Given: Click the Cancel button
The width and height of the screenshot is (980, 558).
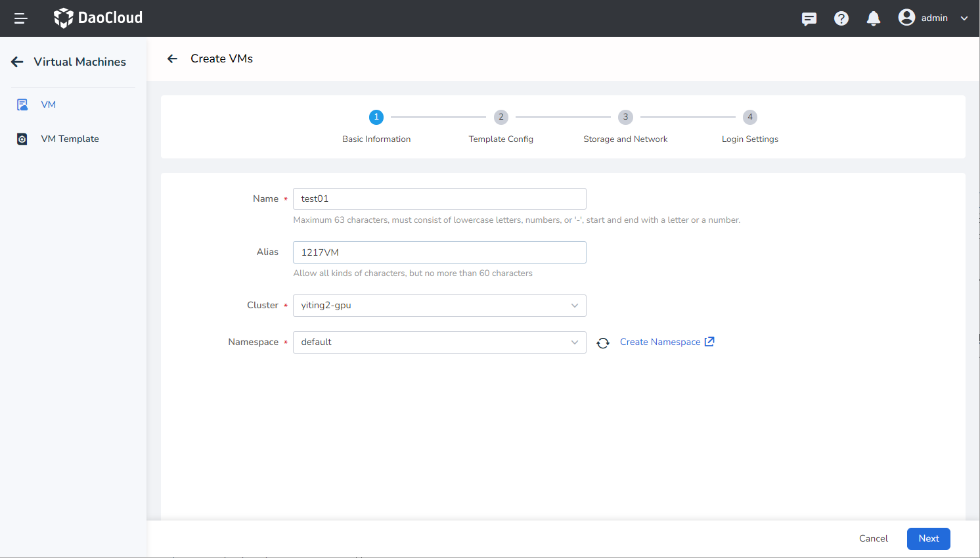Looking at the screenshot, I should pyautogui.click(x=873, y=538).
